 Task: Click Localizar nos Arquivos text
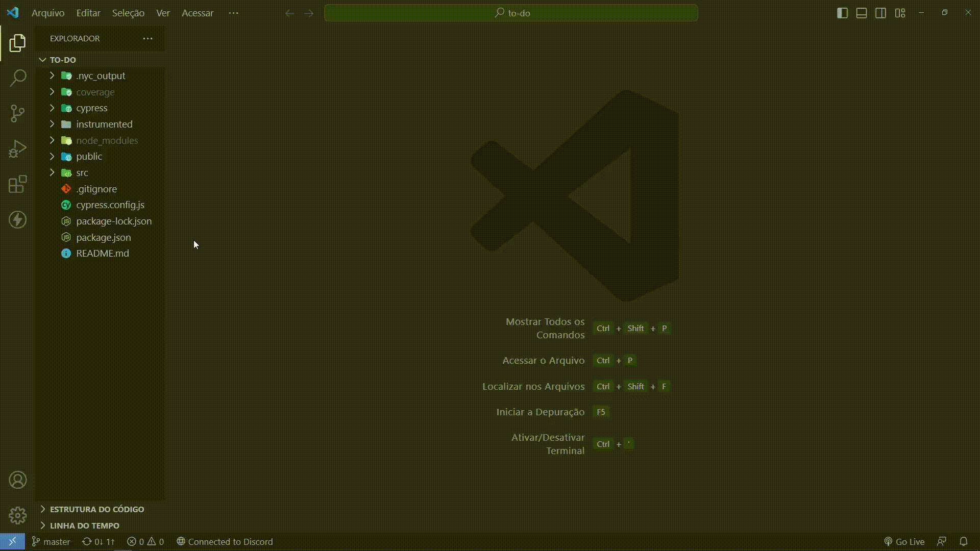(533, 387)
